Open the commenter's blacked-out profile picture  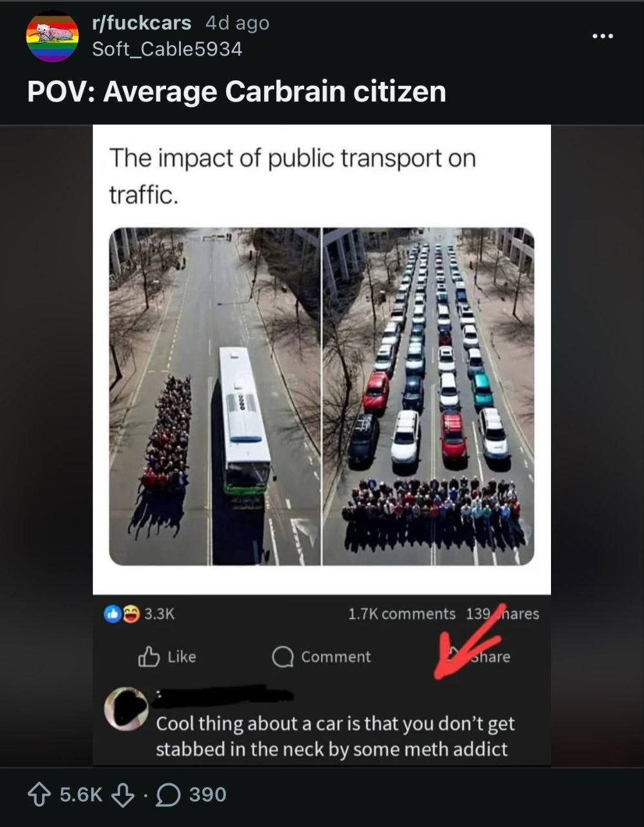(x=126, y=709)
